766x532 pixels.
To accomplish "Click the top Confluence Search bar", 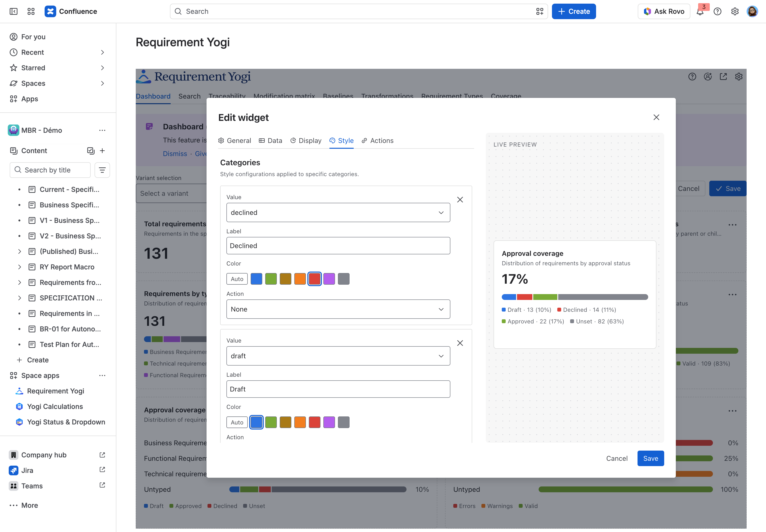I will [x=359, y=11].
